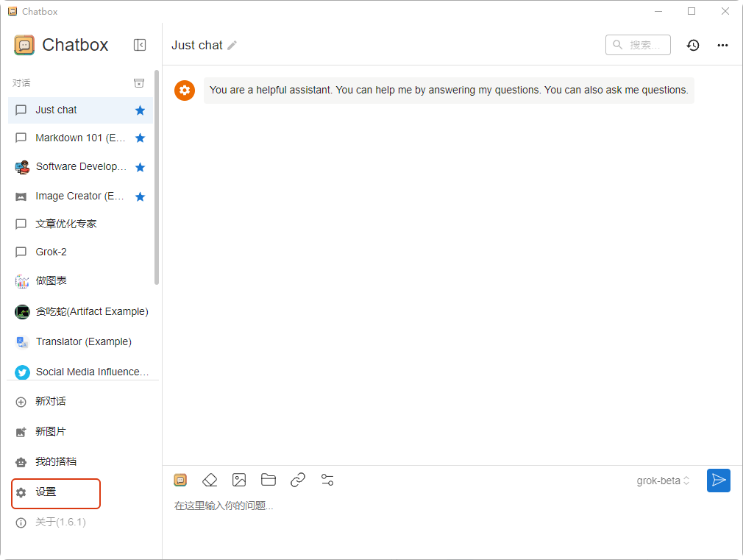Click the Software Developer avatar icon
Image resolution: width=743 pixels, height=560 pixels.
coord(22,167)
